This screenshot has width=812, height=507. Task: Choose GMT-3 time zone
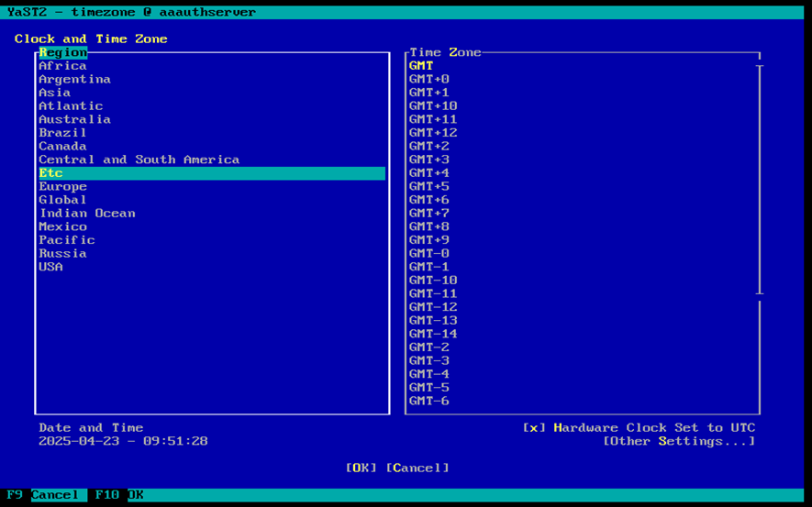pyautogui.click(x=429, y=361)
